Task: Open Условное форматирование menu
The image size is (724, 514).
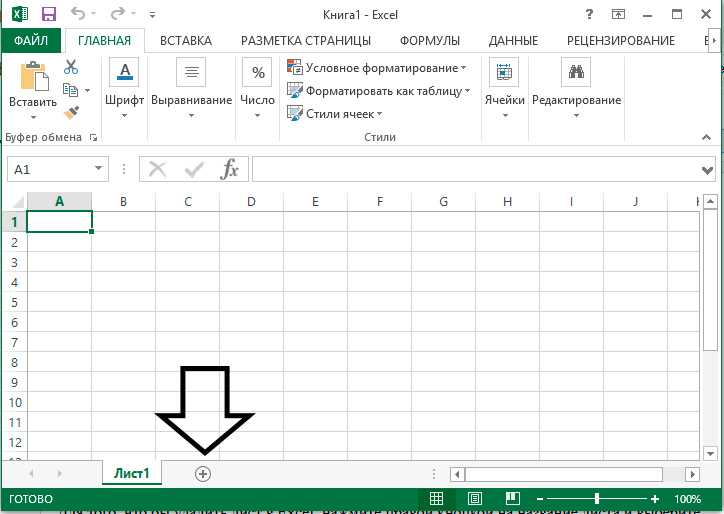Action: point(377,68)
